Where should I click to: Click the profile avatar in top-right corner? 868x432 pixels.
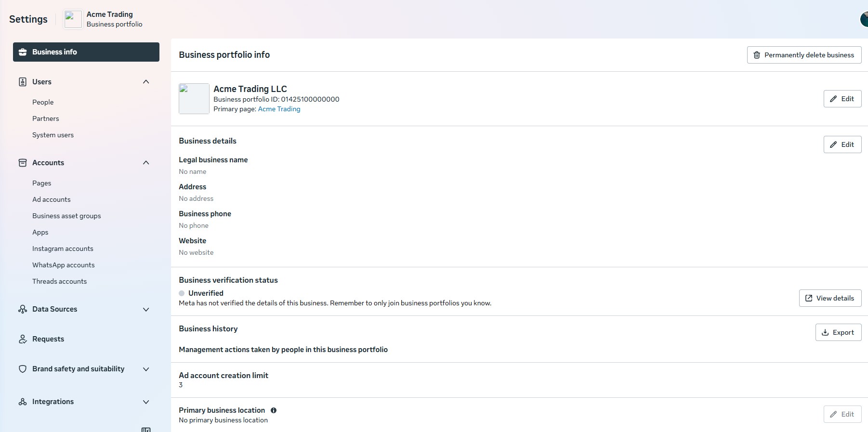pos(864,19)
